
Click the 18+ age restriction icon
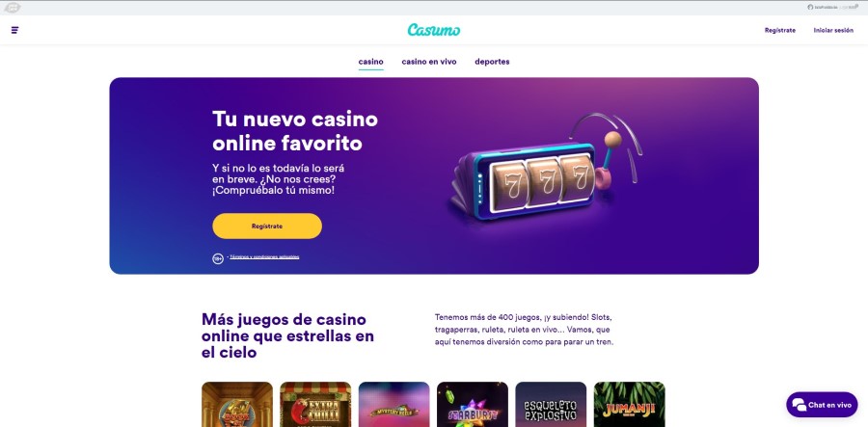(218, 258)
